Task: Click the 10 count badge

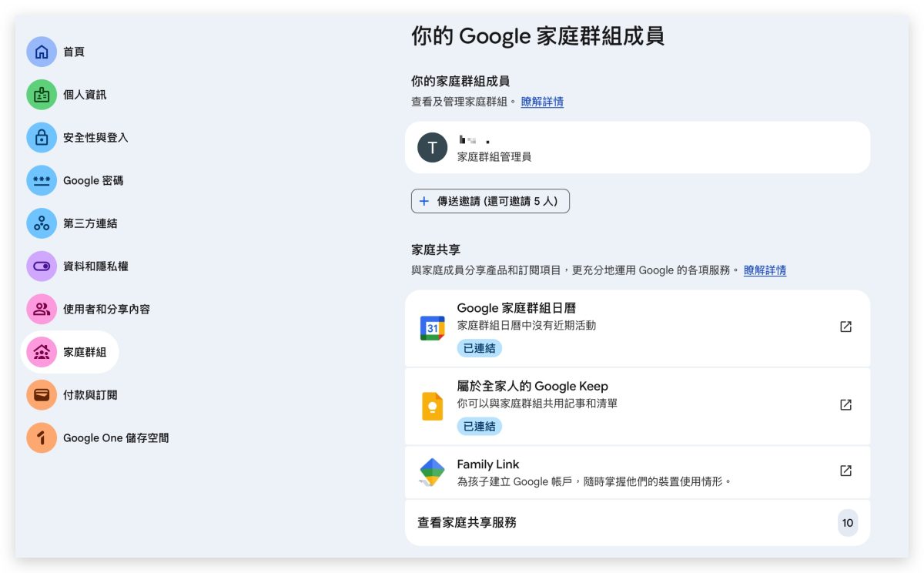Action: pos(848,523)
